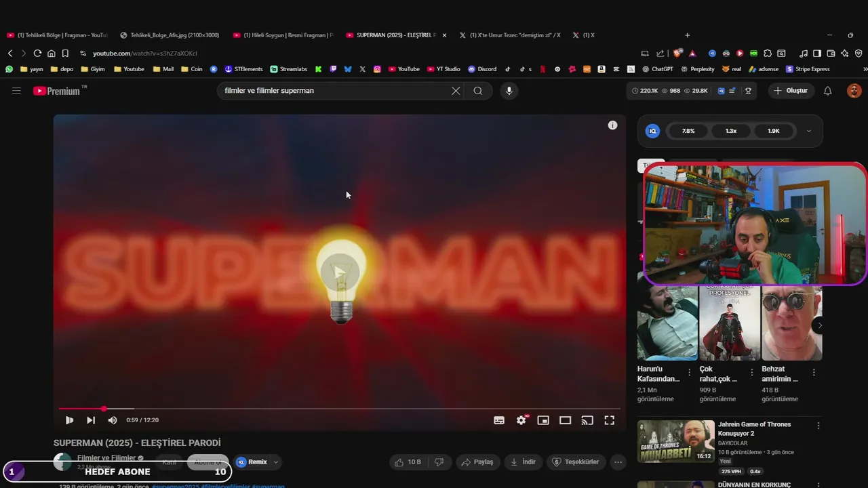The image size is (868, 488).
Task: Open the Filmler ve Filimler channel
Action: (106, 458)
